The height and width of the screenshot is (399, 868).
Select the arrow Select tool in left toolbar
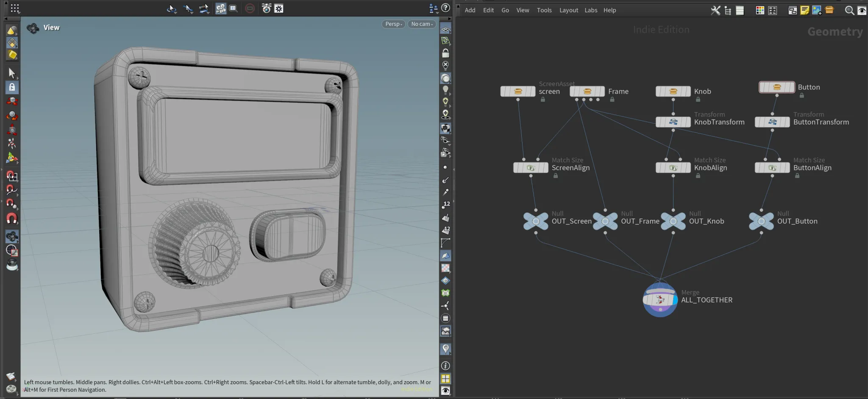(12, 73)
